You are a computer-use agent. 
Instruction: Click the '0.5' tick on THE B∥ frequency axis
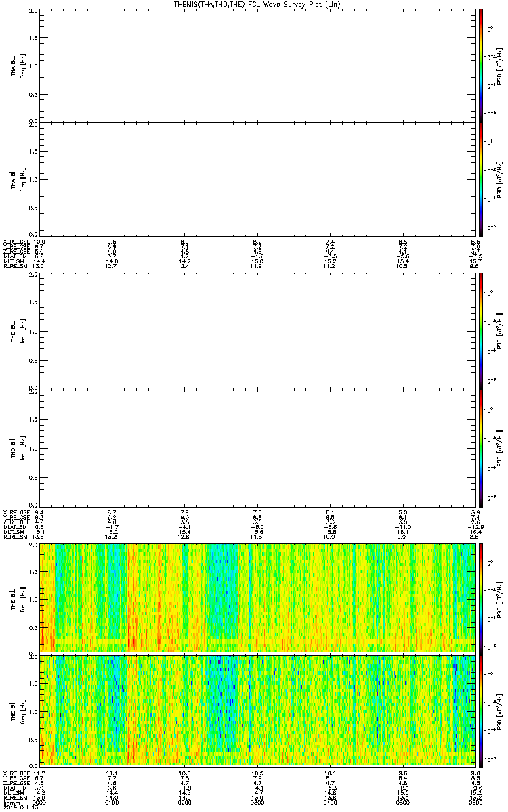pos(33,739)
